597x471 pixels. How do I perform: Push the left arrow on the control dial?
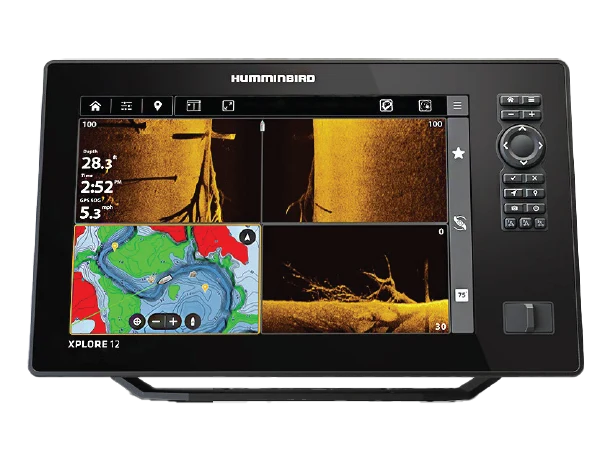(505, 145)
